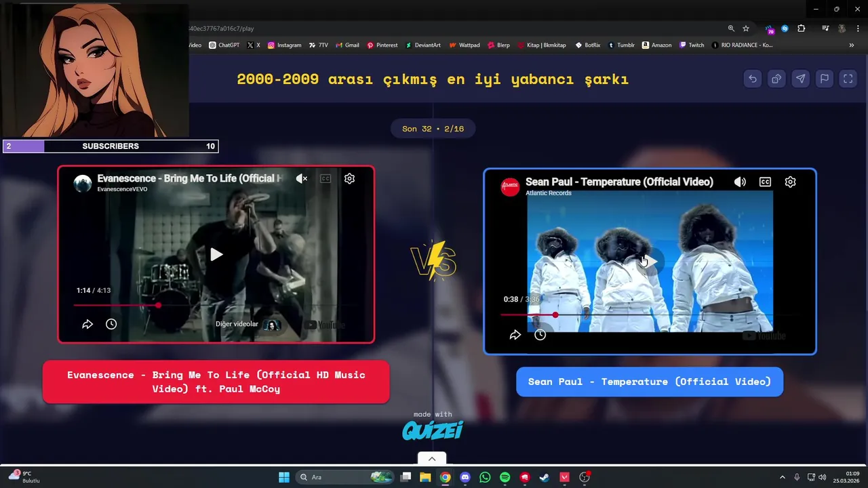Share the Evanescence video

[x=87, y=325]
